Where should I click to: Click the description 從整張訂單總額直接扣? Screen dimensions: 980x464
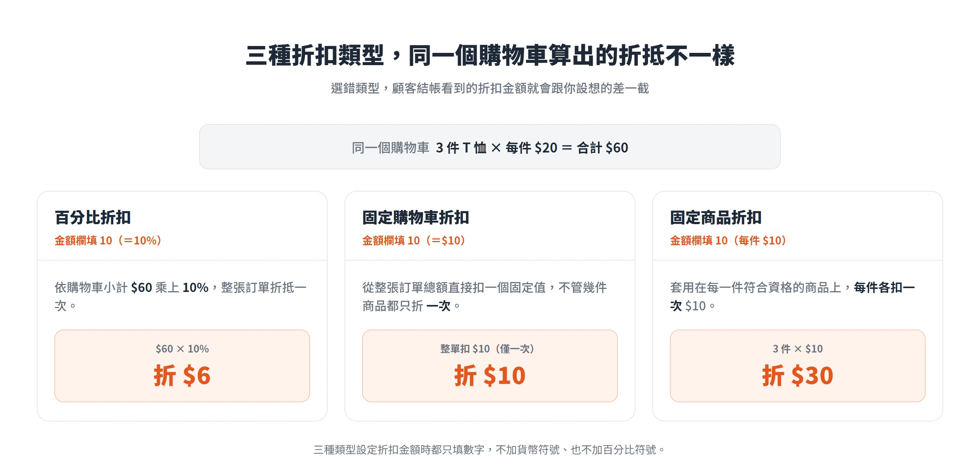pos(485,297)
